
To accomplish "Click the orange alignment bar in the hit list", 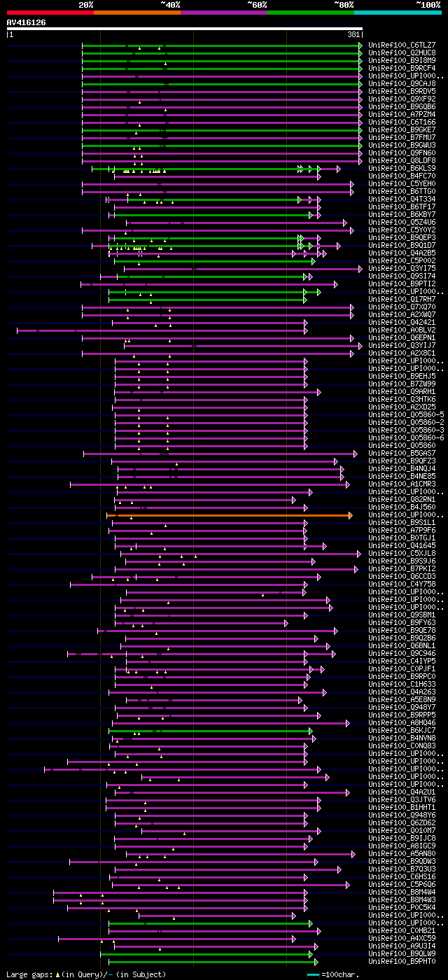I will [230, 515].
